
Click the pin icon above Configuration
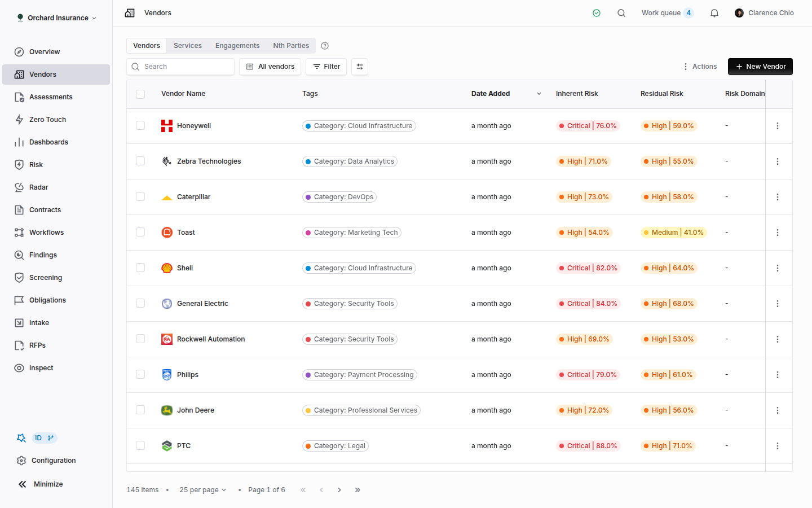coord(21,438)
